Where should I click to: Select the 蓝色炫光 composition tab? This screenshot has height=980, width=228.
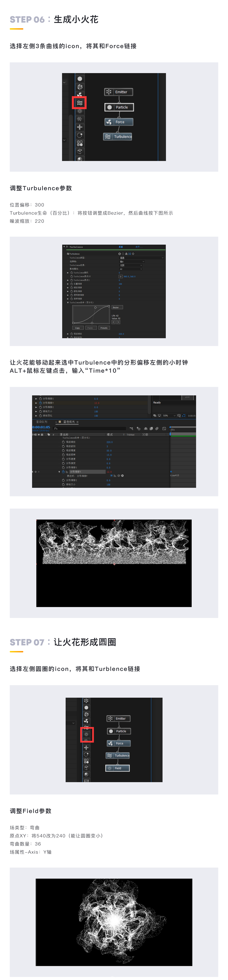pos(69,422)
